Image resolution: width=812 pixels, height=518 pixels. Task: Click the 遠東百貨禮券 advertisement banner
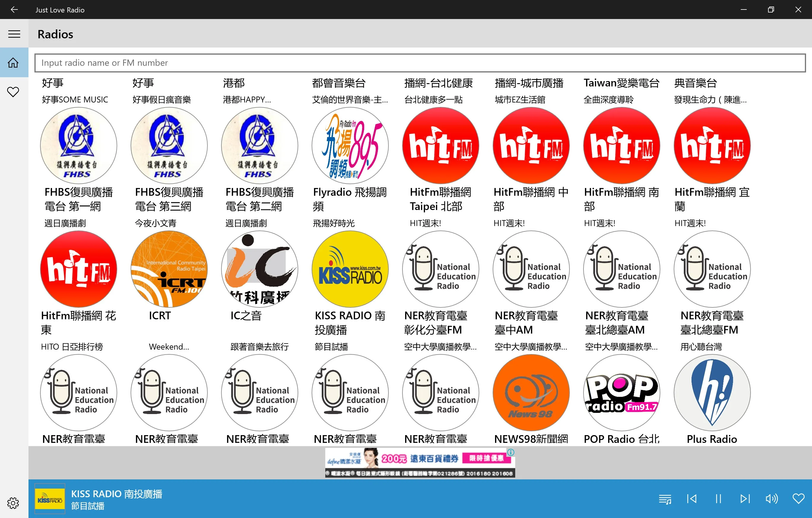[420, 462]
